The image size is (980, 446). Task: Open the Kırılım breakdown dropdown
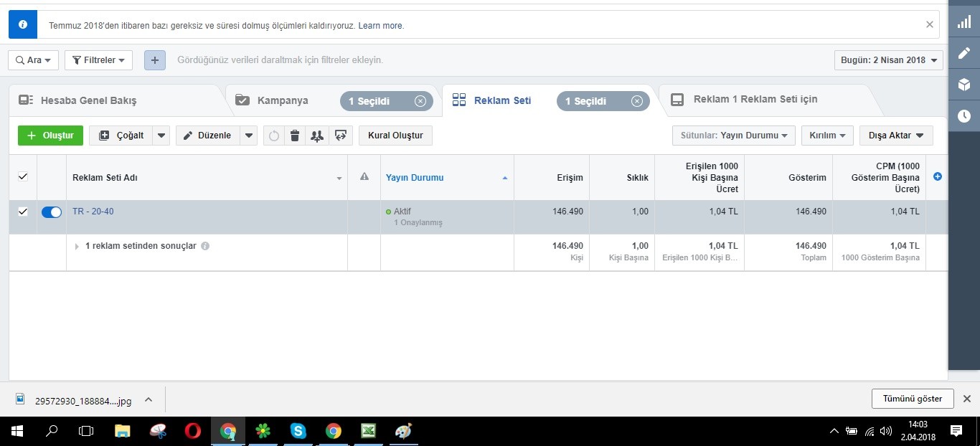pos(827,136)
